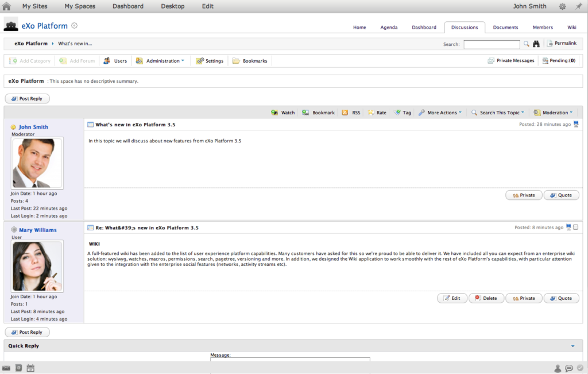
Task: Open the Pending:(0) items
Action: 559,60
